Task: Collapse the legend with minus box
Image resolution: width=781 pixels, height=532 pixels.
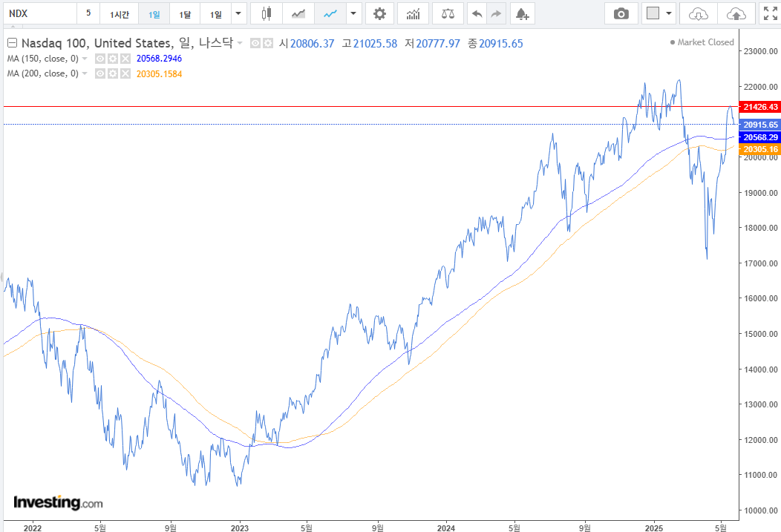Action: tap(12, 43)
